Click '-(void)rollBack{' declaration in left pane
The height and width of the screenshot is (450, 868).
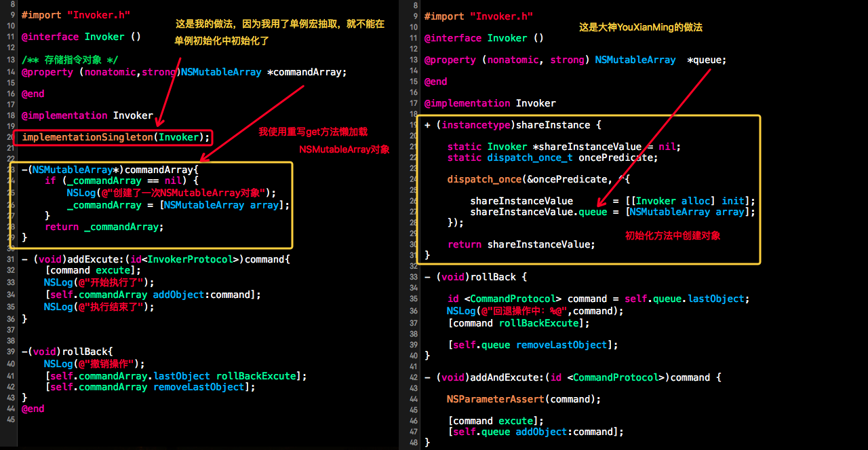pos(67,352)
